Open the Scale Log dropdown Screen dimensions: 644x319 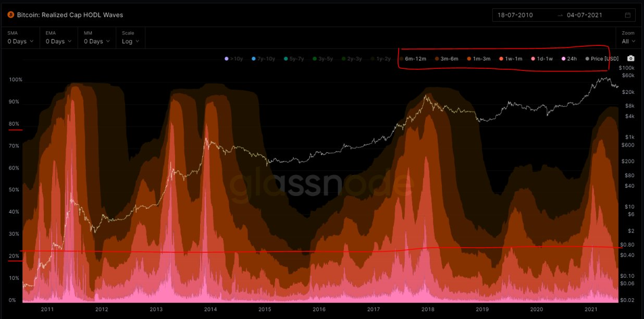click(130, 41)
